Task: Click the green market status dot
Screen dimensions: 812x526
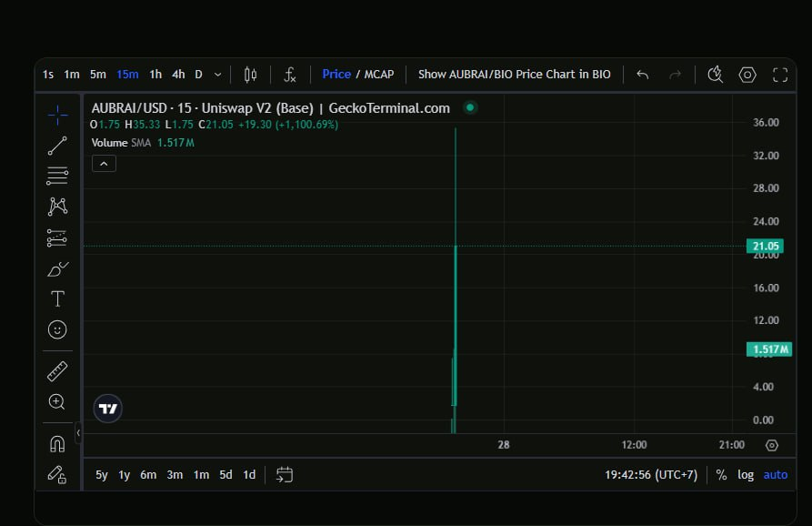Action: click(x=470, y=107)
